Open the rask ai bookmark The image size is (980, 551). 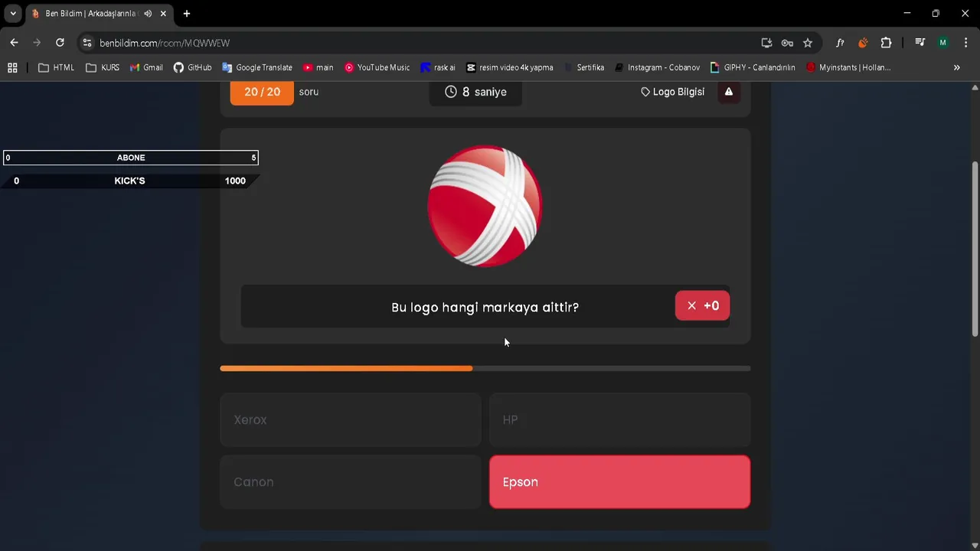(438, 67)
